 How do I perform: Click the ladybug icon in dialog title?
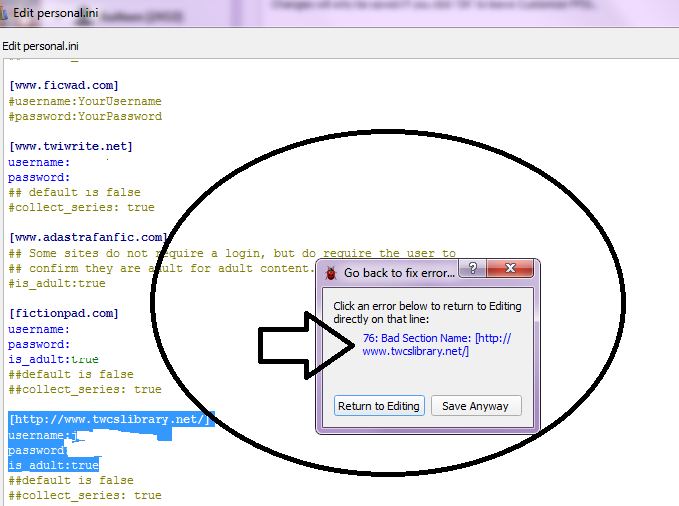tap(331, 273)
